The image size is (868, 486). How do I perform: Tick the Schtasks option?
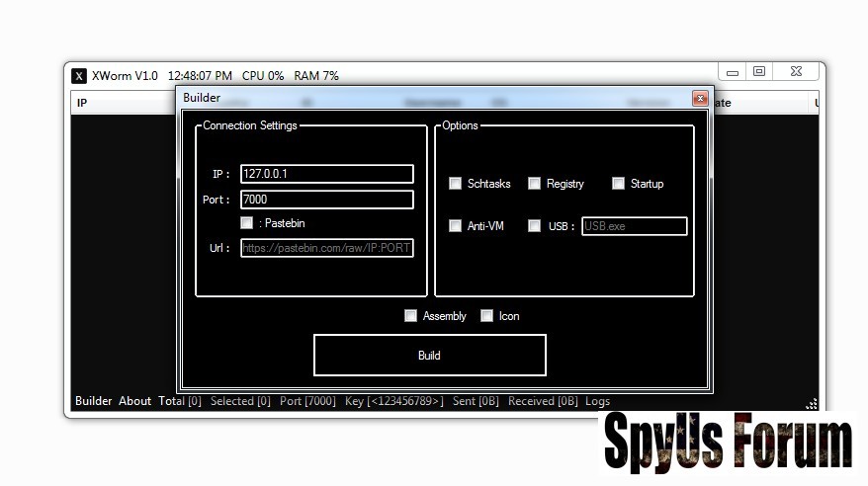pyautogui.click(x=456, y=184)
